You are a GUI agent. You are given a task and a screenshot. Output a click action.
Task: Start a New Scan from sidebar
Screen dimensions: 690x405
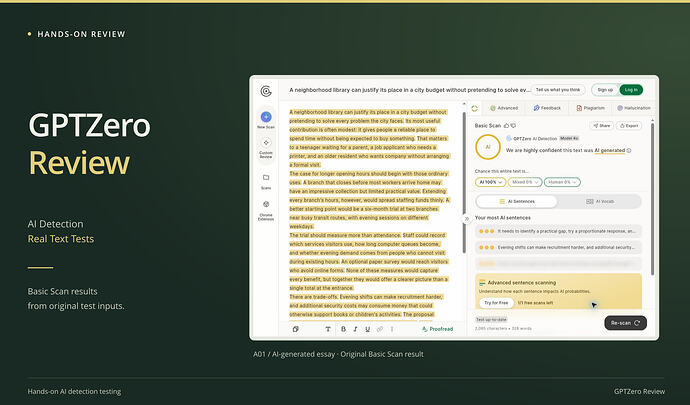(266, 119)
